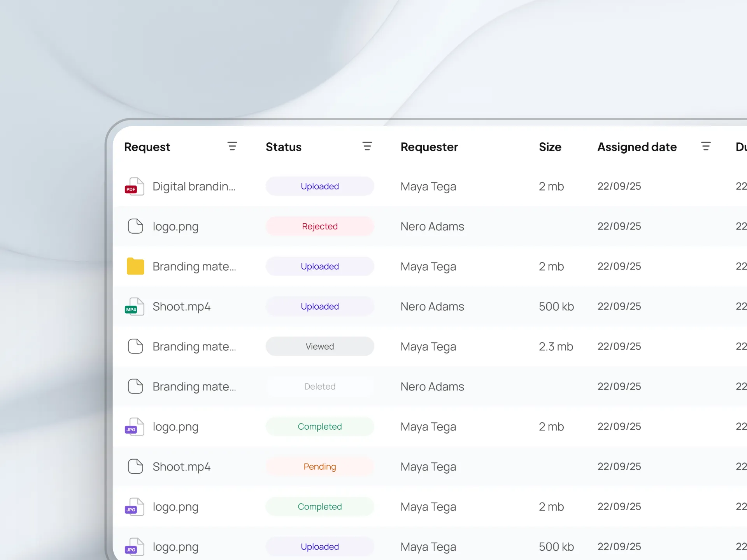Image resolution: width=747 pixels, height=560 pixels.
Task: Open filter icon beside Assigned date header
Action: [x=706, y=147]
